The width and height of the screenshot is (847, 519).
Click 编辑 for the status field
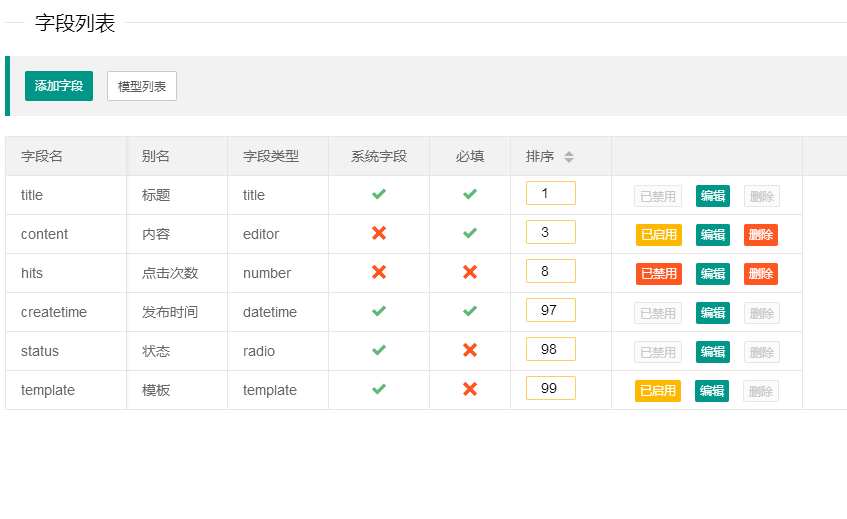(713, 352)
